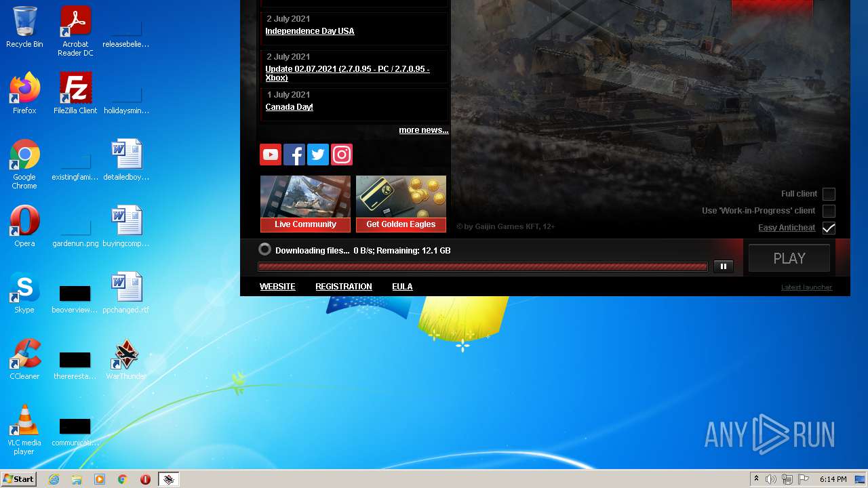Switch to War Thunder launcher taskbar button
Image resolution: width=868 pixels, height=488 pixels.
coord(169,479)
